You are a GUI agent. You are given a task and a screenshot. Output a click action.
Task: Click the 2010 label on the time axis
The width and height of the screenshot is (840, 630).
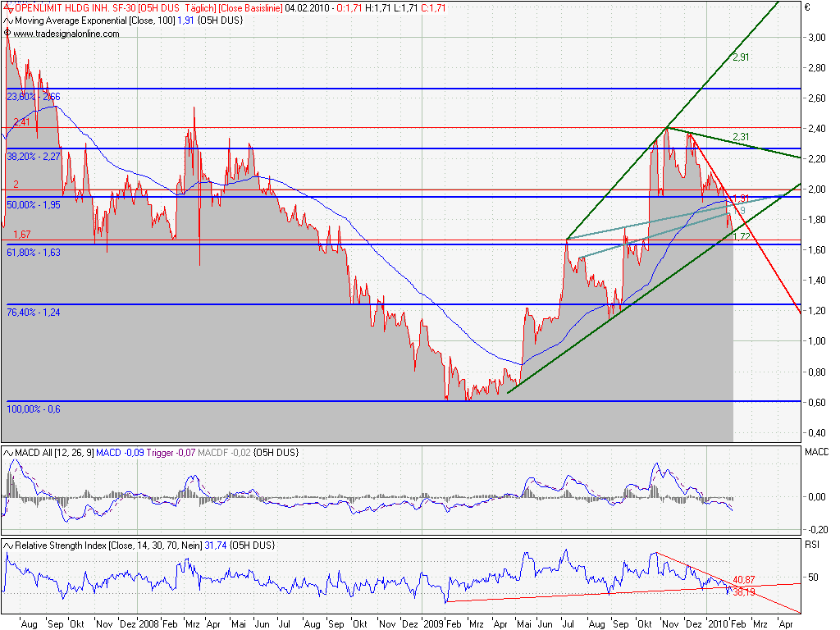point(719,623)
